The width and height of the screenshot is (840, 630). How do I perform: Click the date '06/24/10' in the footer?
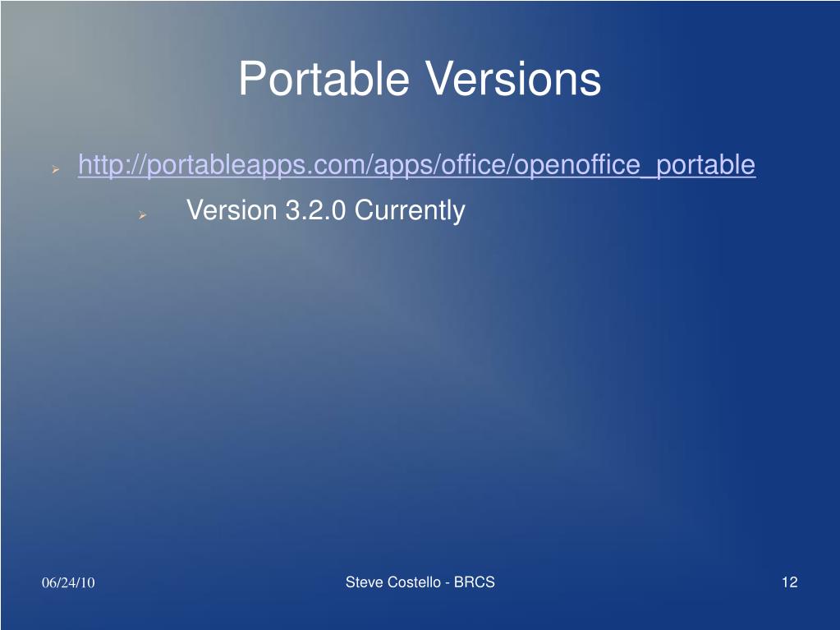[68, 582]
